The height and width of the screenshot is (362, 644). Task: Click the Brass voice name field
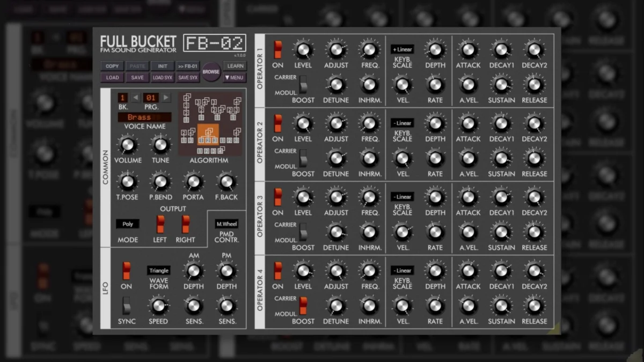[x=145, y=117]
